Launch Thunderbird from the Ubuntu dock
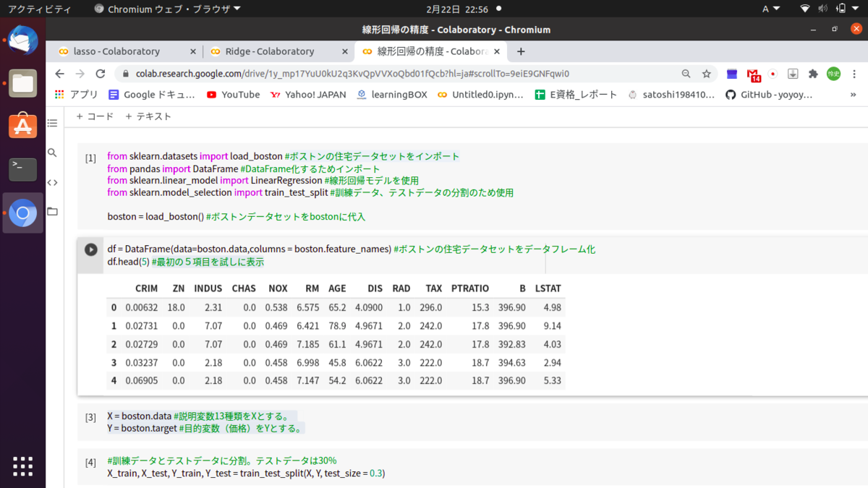868x488 pixels. pyautogui.click(x=22, y=40)
